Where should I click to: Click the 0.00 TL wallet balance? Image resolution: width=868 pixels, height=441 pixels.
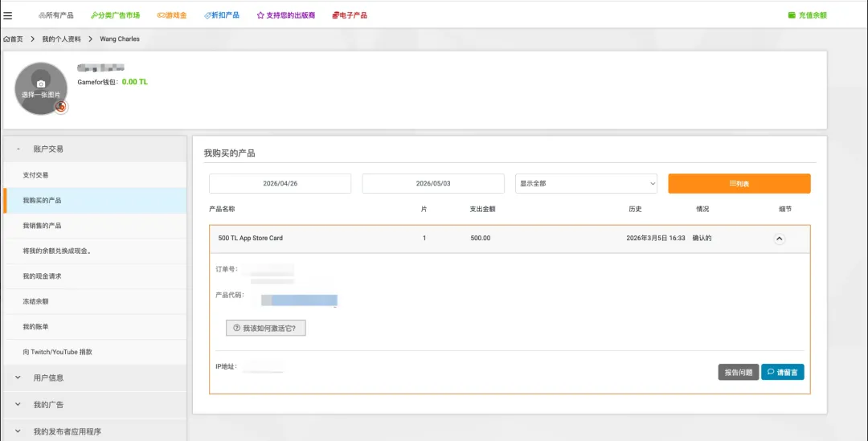pos(134,82)
